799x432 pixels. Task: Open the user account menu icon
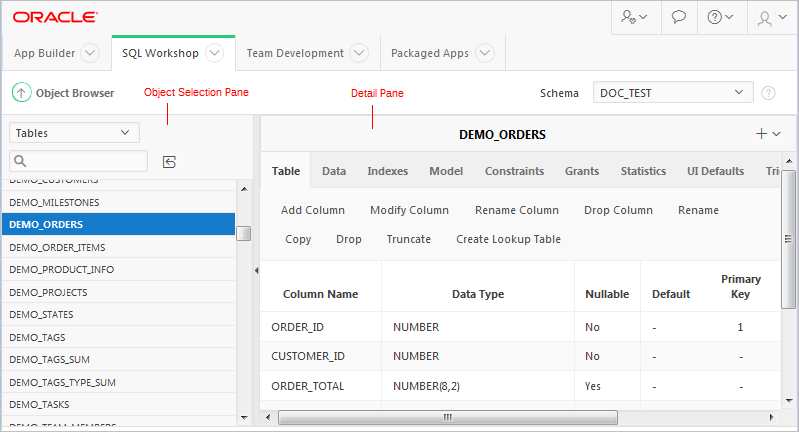click(770, 17)
